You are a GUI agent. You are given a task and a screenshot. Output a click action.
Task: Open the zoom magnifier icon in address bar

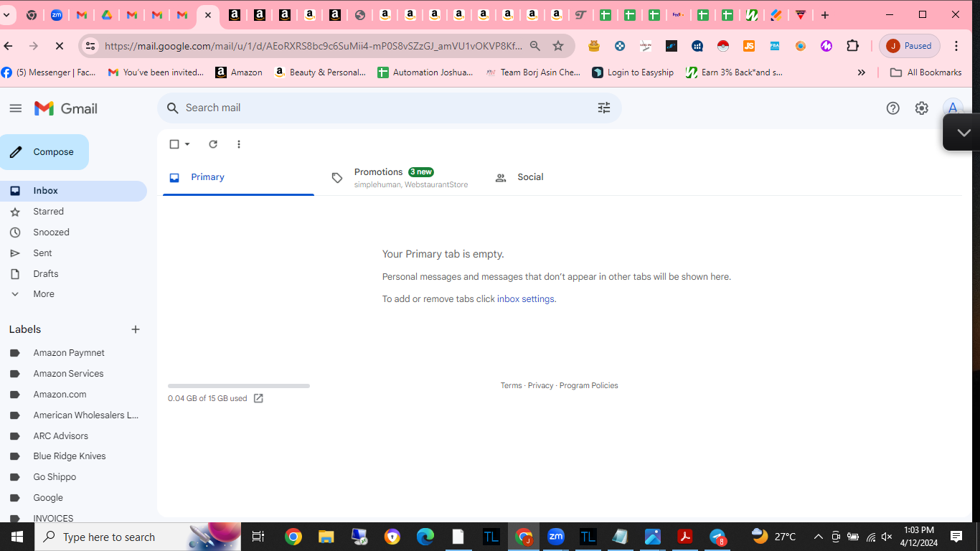[x=535, y=46]
